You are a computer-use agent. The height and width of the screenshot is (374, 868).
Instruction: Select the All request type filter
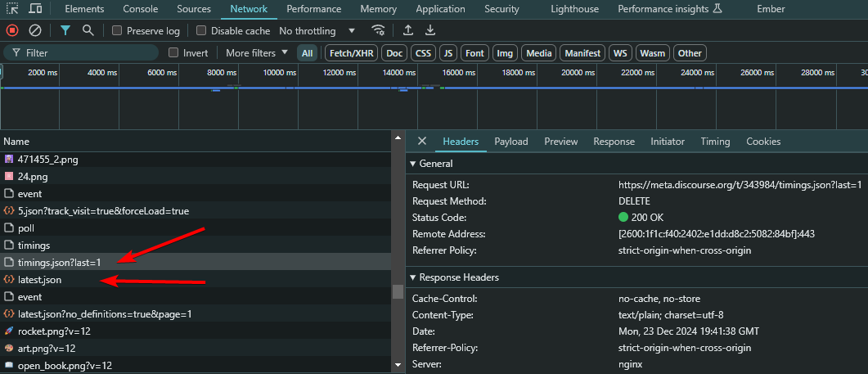(308, 53)
